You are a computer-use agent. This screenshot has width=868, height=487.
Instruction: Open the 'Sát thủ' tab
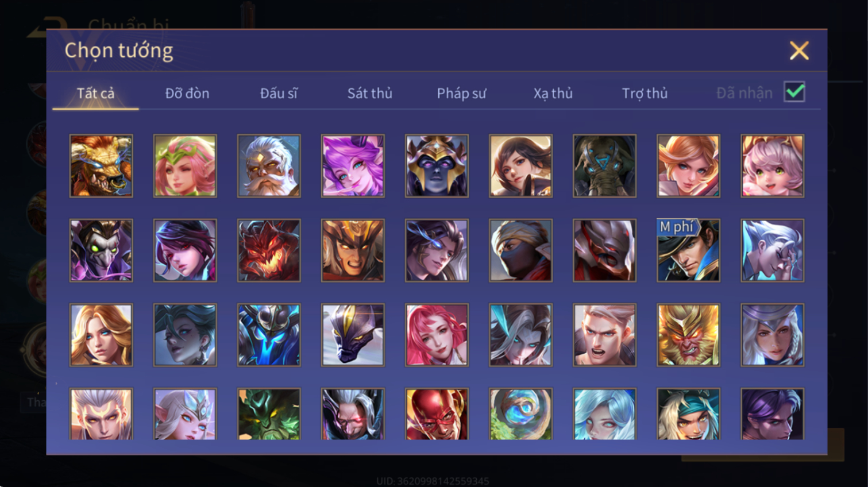click(370, 93)
